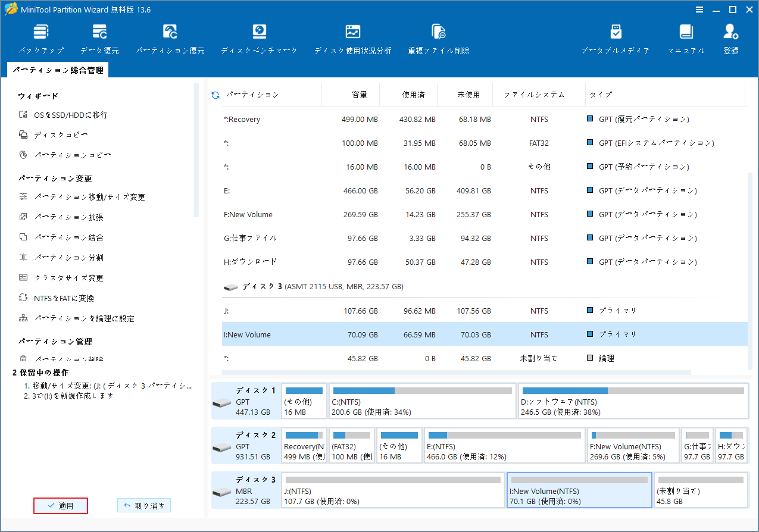
Task: Apply pending operations with 適用
Action: click(x=61, y=506)
